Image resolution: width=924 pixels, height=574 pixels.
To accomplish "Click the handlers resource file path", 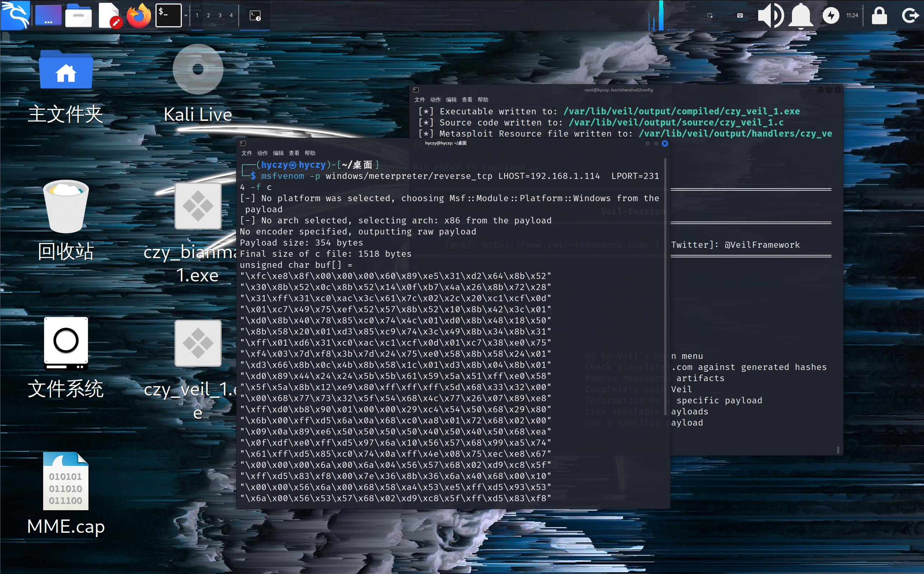I will [736, 133].
